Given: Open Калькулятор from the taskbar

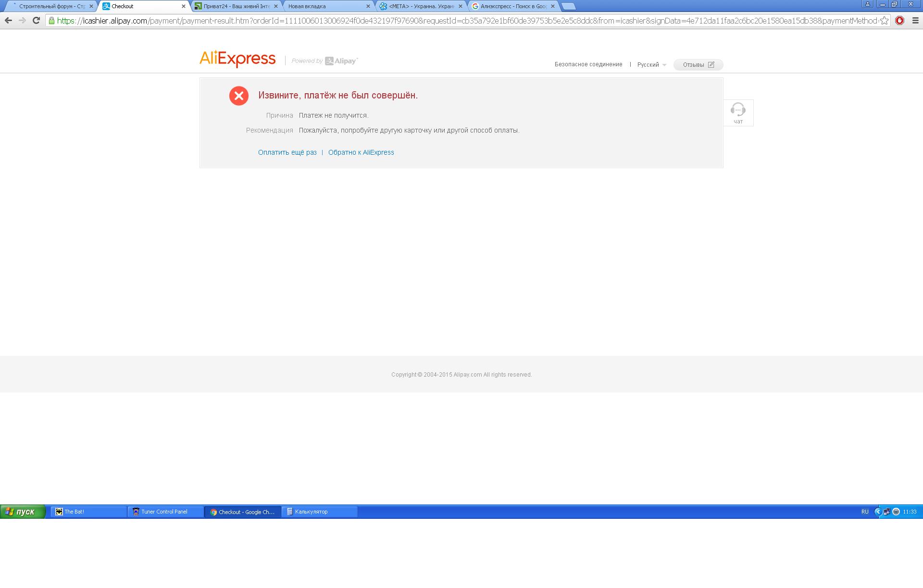Looking at the screenshot, I should pyautogui.click(x=320, y=512).
